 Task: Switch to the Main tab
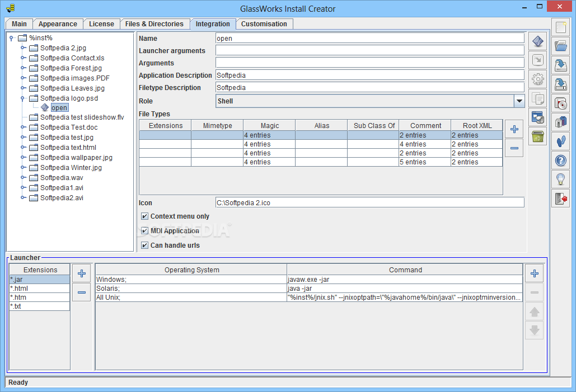pos(19,24)
